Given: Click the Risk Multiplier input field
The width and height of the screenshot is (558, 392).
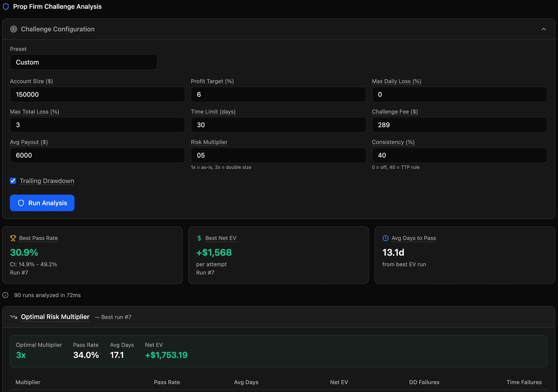Looking at the screenshot, I should pyautogui.click(x=278, y=155).
